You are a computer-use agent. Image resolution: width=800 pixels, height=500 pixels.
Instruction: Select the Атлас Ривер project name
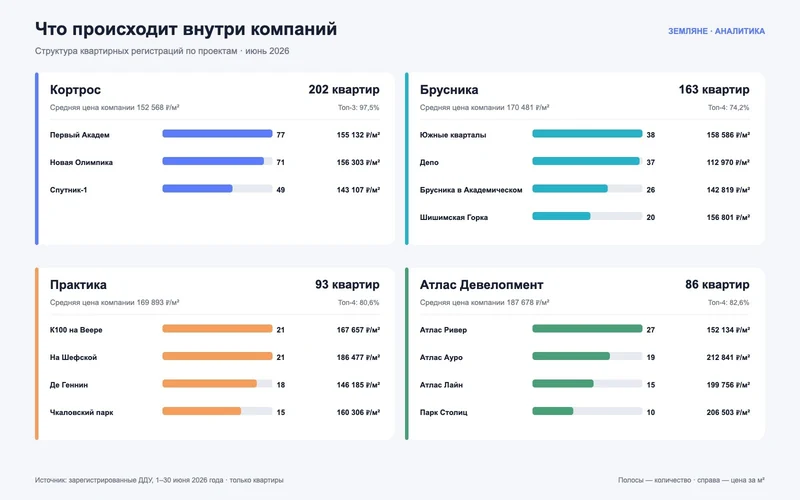(443, 330)
